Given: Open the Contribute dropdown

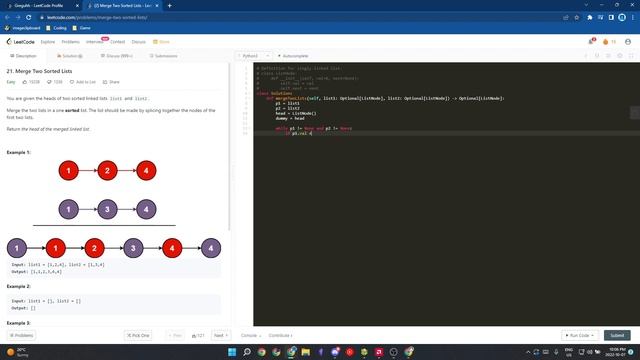Looking at the screenshot, I should (280, 336).
